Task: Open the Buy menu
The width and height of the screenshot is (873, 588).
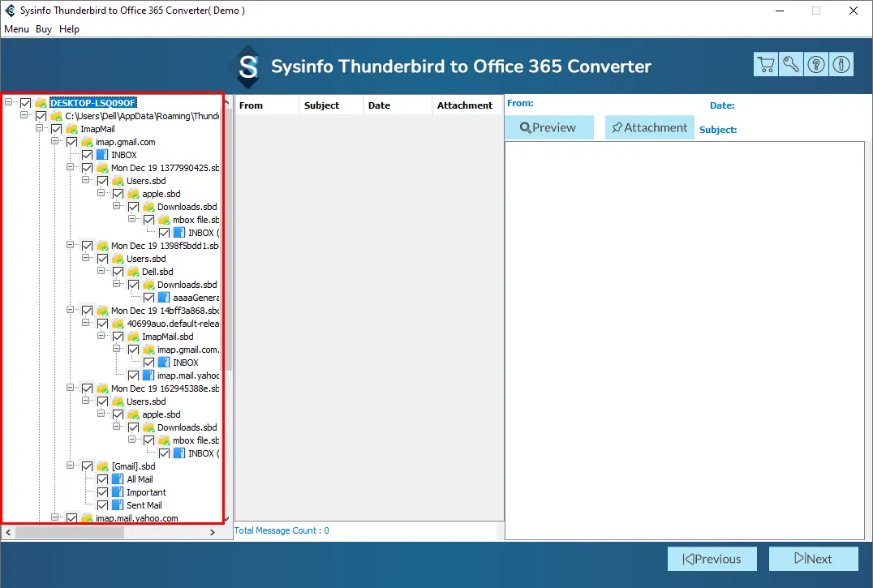Action: [44, 29]
